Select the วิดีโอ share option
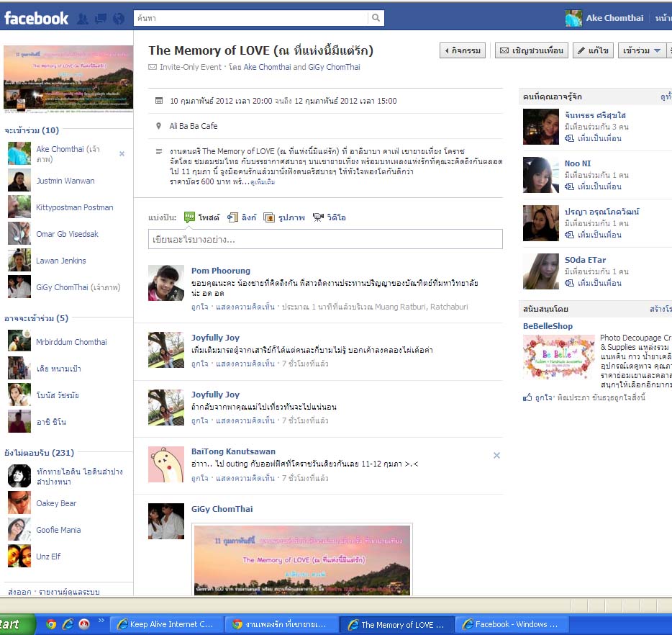Image resolution: width=672 pixels, height=635 pixels. (x=329, y=217)
